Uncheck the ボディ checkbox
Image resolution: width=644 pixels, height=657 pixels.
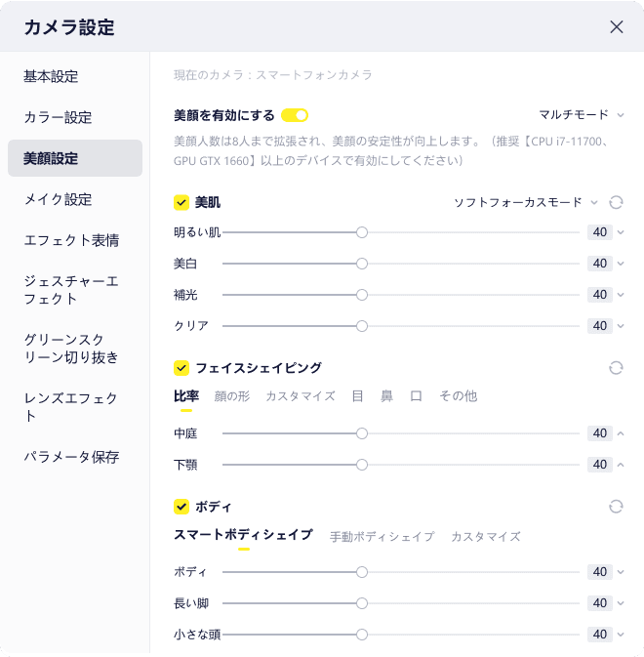click(x=181, y=507)
